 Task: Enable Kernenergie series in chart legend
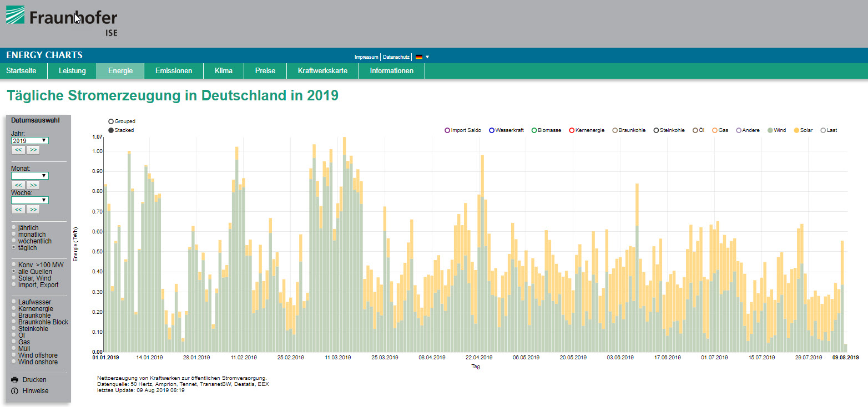[572, 130]
